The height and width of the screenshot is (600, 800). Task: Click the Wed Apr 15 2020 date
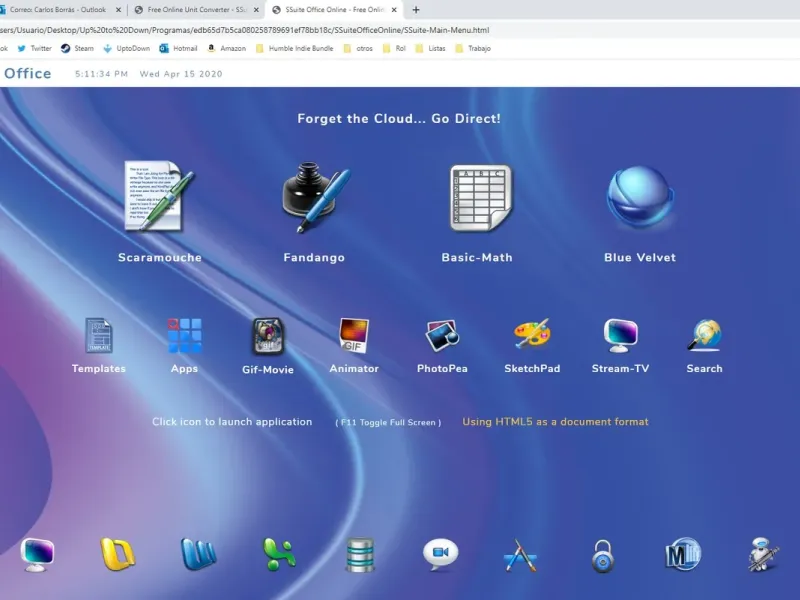pos(181,74)
